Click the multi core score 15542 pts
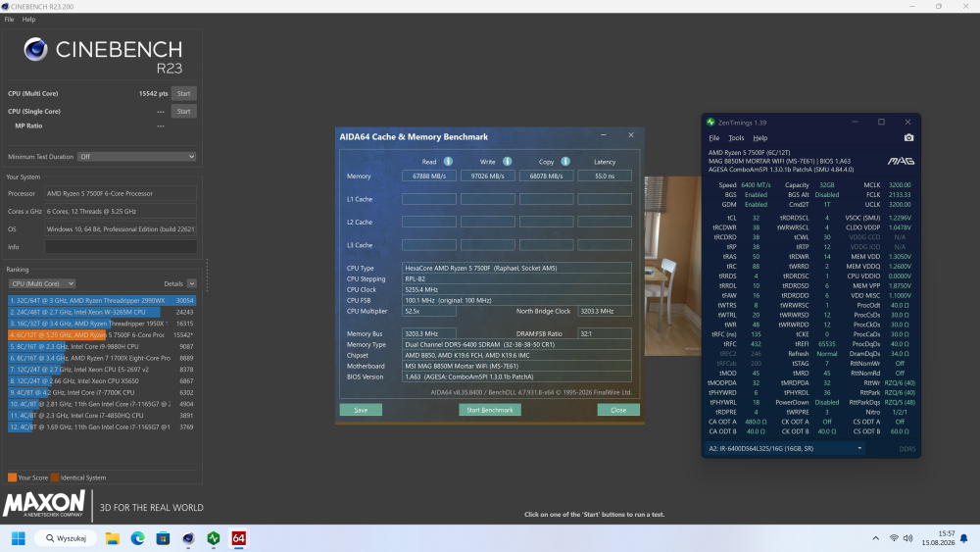 pyautogui.click(x=153, y=93)
